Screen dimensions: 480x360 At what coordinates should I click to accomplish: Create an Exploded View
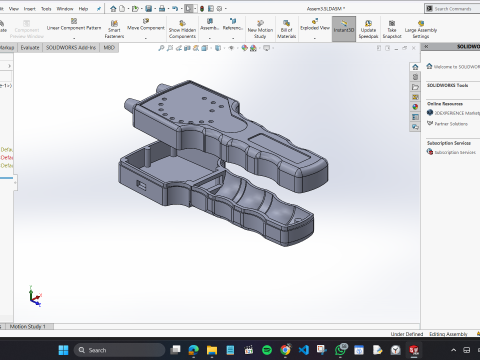315,25
